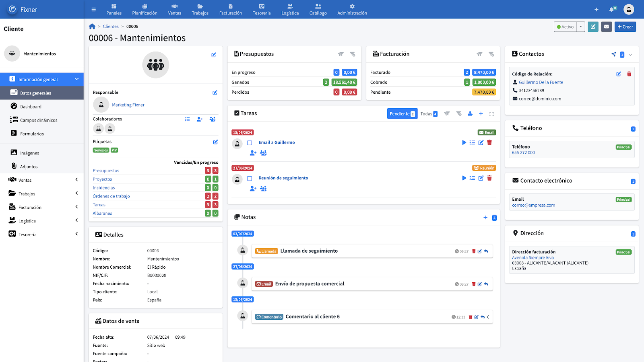The width and height of the screenshot is (644, 362).
Task: Click the Pendiente 7.470,00 € badge
Action: [x=484, y=92]
